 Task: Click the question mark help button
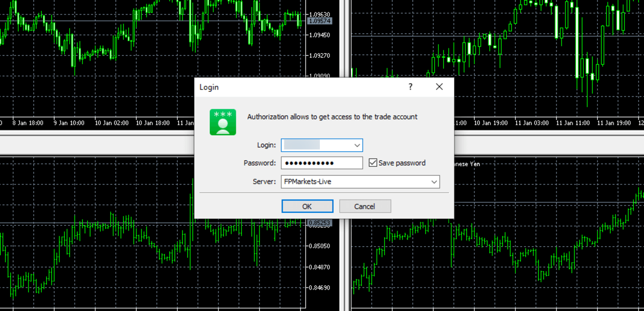411,87
